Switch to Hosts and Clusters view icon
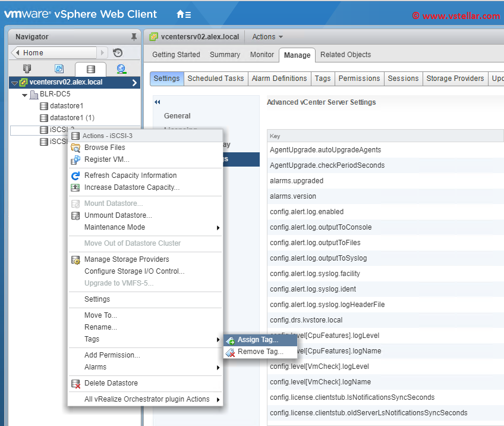 tap(27, 69)
